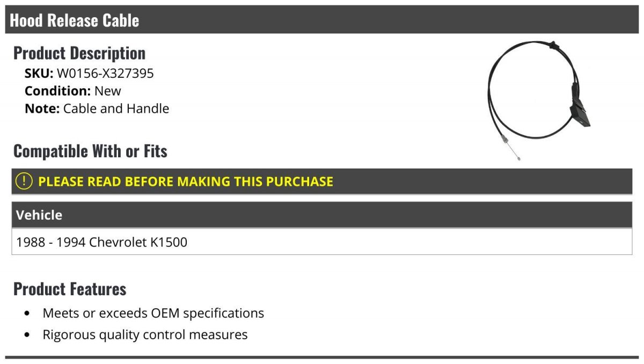Image resolution: width=644 pixels, height=364 pixels.
Task: Click the Condition label
Action: [58, 91]
